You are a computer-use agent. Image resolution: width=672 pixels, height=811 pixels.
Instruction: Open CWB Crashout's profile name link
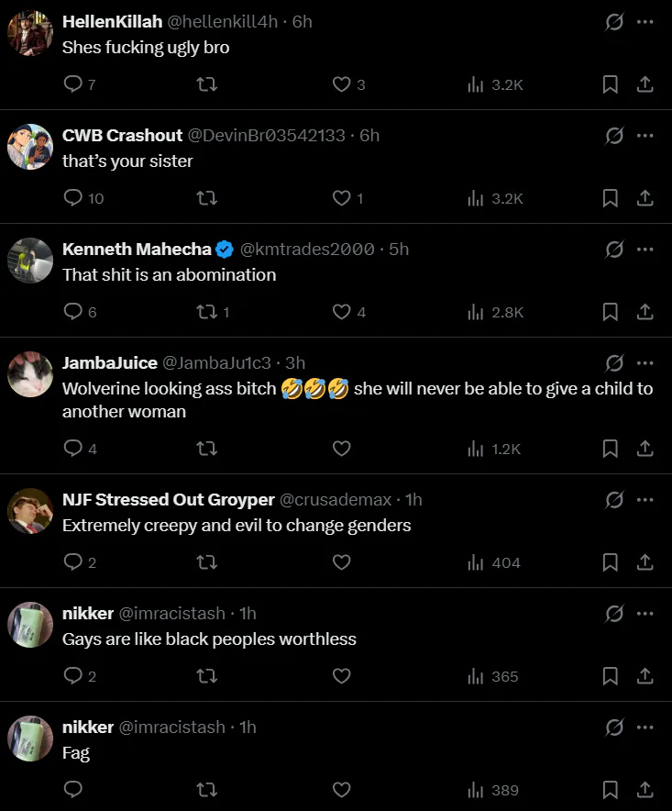pyautogui.click(x=122, y=136)
